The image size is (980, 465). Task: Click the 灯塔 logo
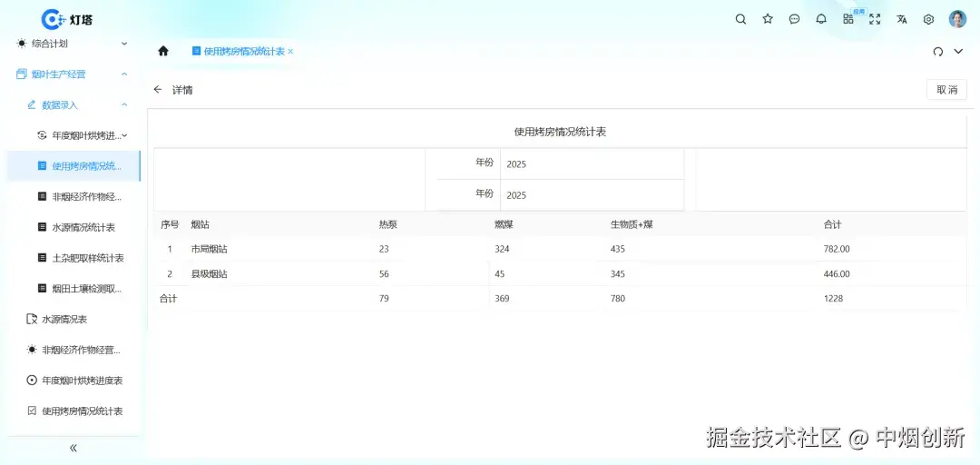pos(67,19)
